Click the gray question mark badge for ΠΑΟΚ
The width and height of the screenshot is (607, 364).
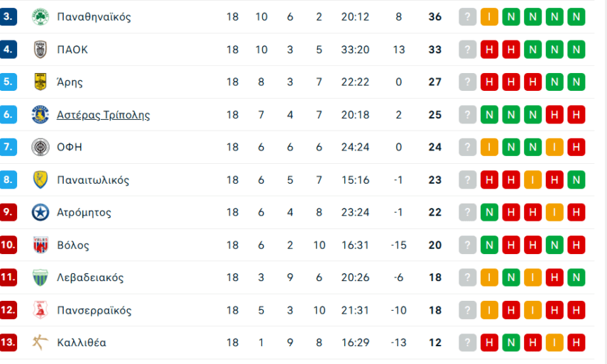pyautogui.click(x=467, y=49)
